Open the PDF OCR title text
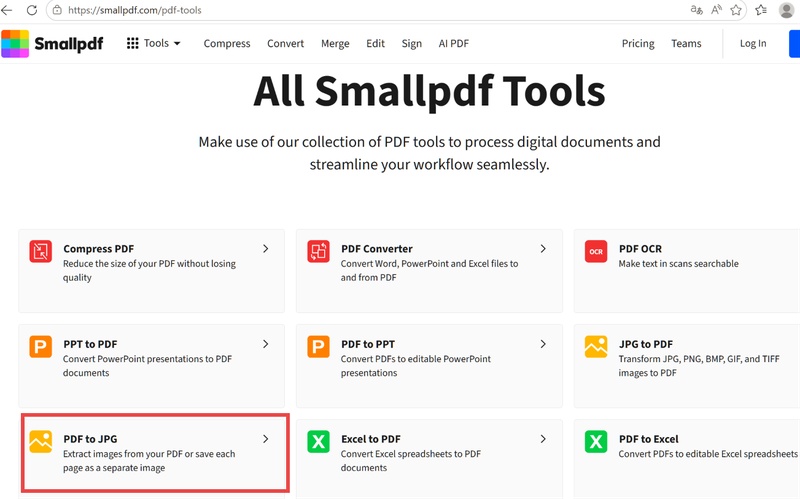This screenshot has height=499, width=800. pos(640,248)
